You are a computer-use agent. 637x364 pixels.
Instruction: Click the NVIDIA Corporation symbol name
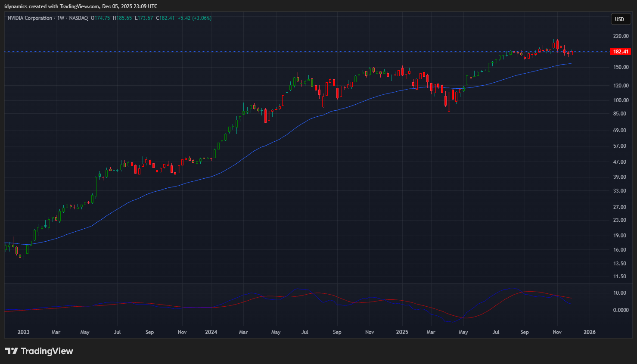click(30, 18)
